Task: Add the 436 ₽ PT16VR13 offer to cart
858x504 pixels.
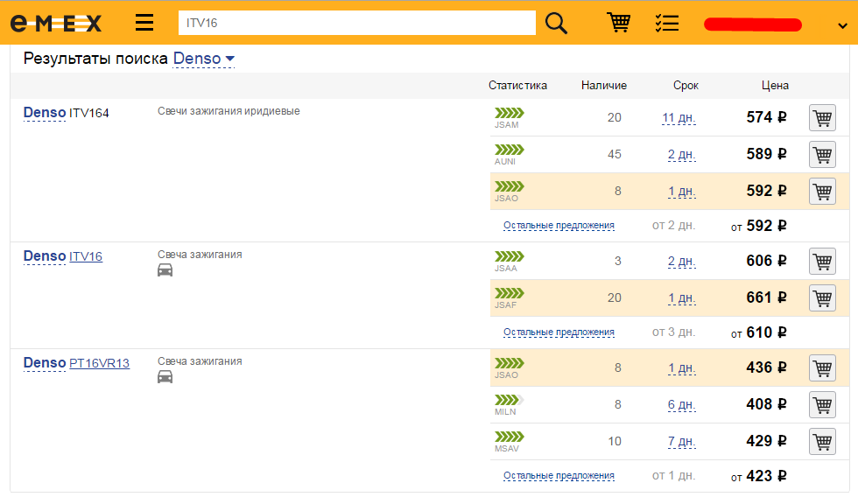Action: 822,367
